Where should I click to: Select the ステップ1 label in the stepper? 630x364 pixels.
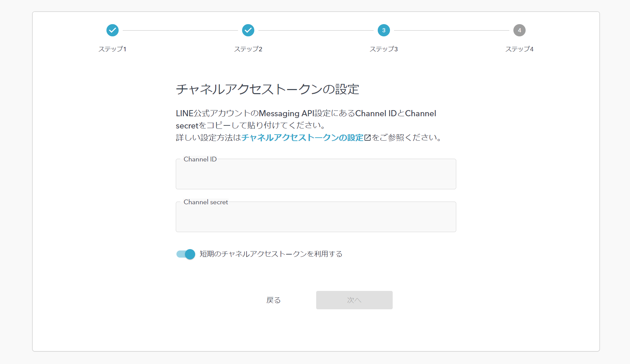coord(113,49)
